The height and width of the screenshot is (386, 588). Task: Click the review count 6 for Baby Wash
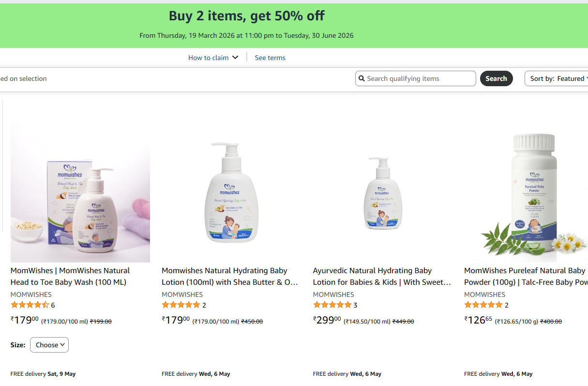click(x=53, y=305)
